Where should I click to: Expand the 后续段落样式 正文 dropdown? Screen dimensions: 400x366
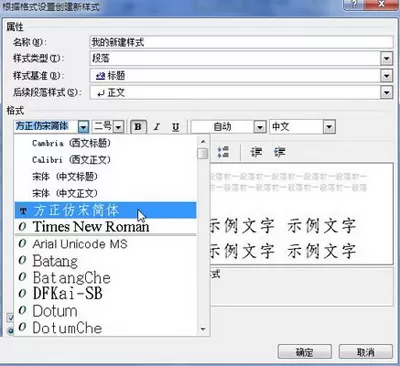[x=386, y=92]
